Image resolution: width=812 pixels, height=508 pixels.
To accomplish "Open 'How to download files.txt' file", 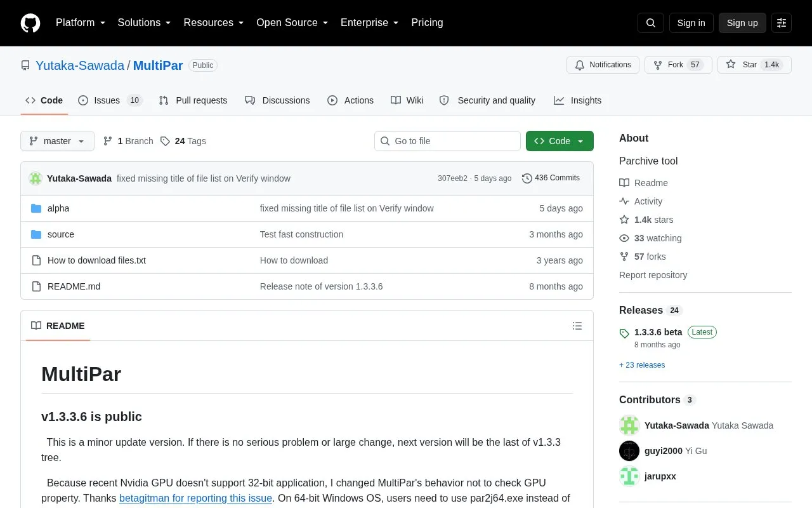I will pyautogui.click(x=96, y=260).
